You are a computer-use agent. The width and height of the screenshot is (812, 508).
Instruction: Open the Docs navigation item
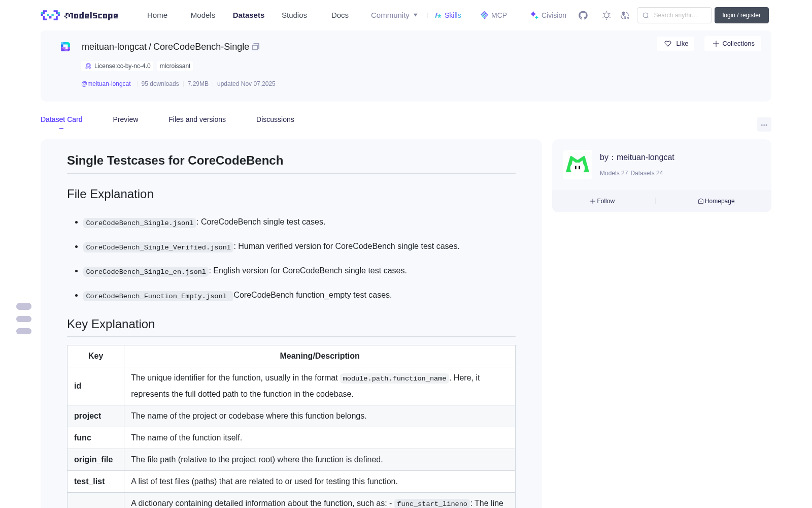point(340,15)
